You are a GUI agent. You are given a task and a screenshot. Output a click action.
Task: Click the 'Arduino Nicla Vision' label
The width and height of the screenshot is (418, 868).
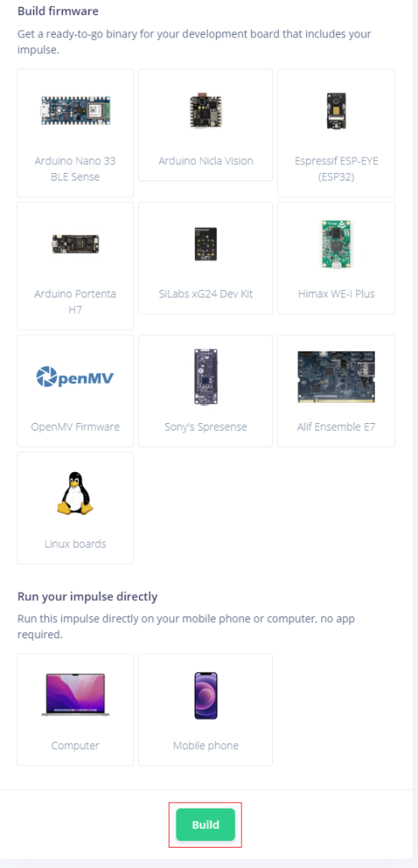(x=205, y=161)
